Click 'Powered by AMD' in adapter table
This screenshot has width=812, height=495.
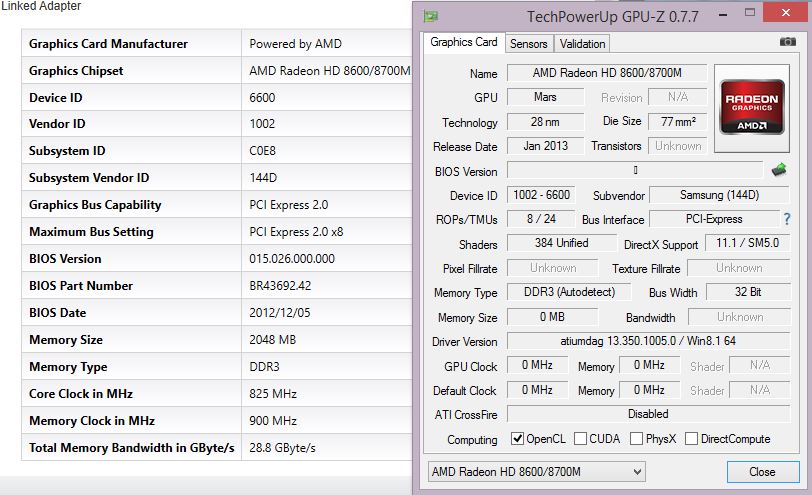[x=295, y=44]
